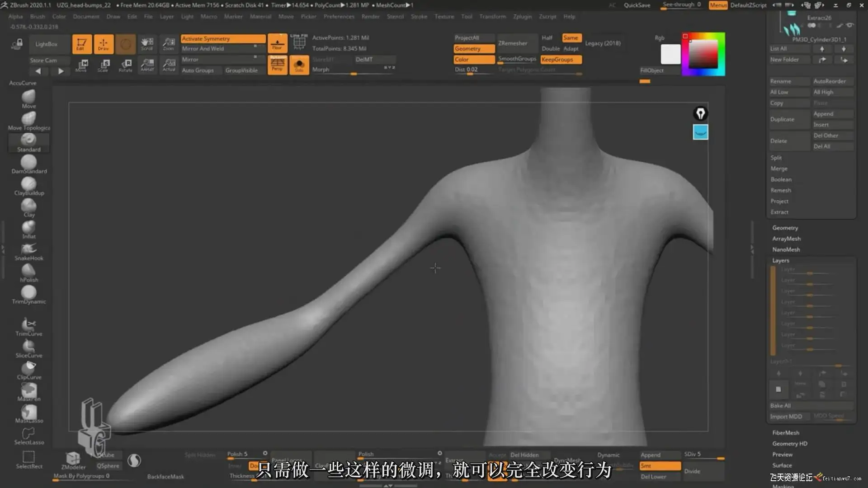Viewport: 868px width, 488px height.
Task: Click the QuickSave button
Action: 637,5
